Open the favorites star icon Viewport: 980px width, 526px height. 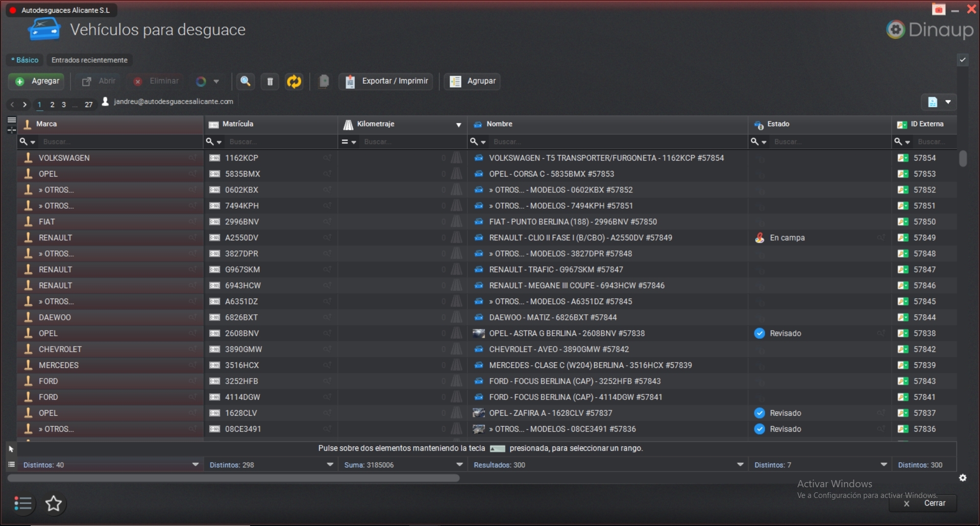pos(54,504)
